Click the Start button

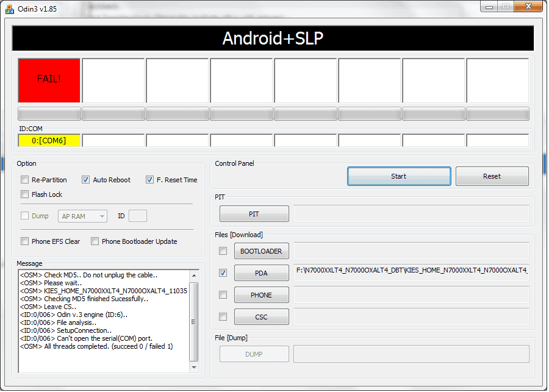pos(399,176)
